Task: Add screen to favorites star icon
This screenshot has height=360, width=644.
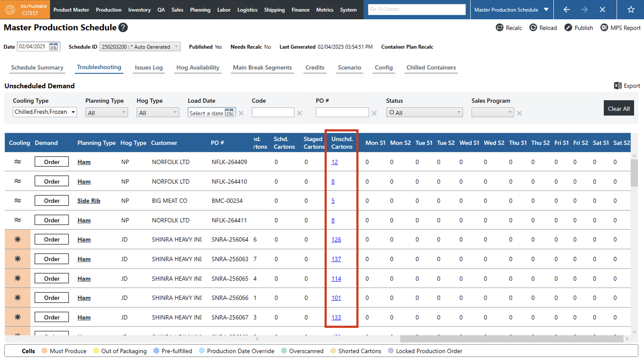Action: 631,10
